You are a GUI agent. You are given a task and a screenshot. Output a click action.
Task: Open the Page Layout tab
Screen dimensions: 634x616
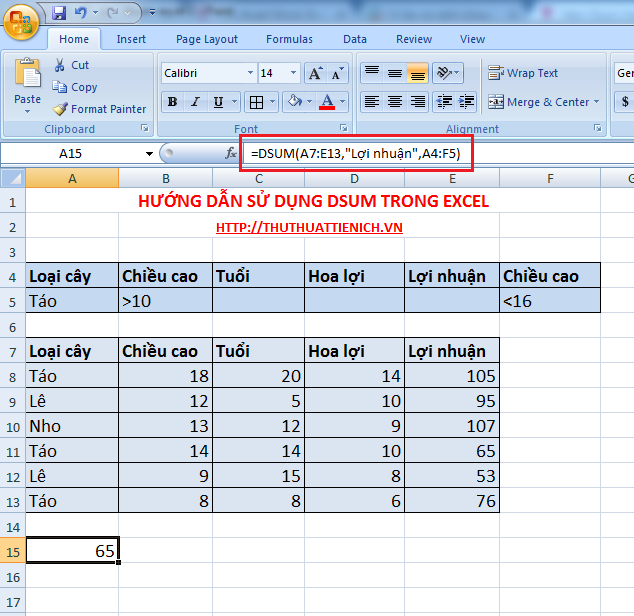(x=207, y=39)
